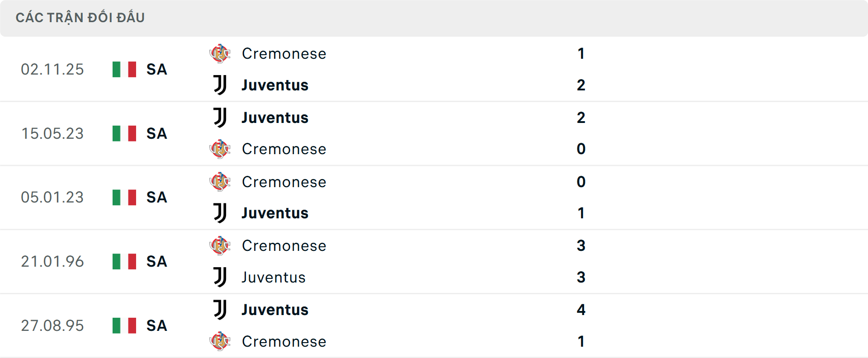The image size is (868, 358).
Task: Click Cremonese score 3 in 21.01.96 match
Action: point(581,246)
